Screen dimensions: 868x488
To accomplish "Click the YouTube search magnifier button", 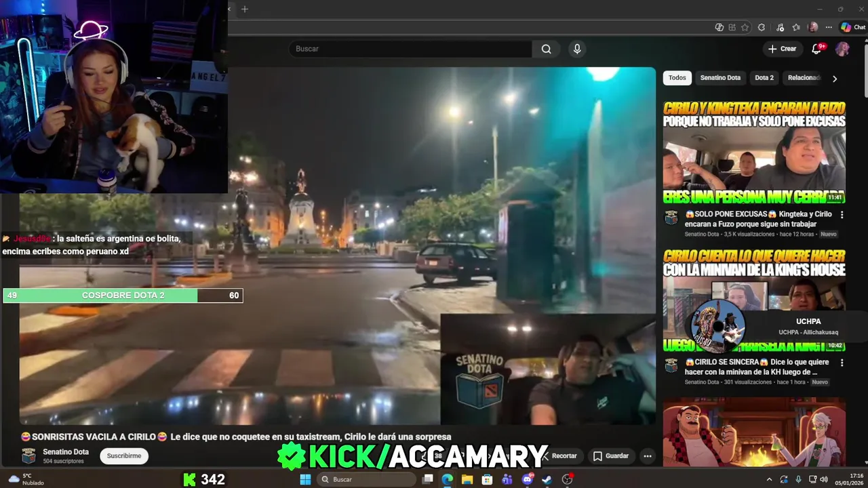I will 546,49.
